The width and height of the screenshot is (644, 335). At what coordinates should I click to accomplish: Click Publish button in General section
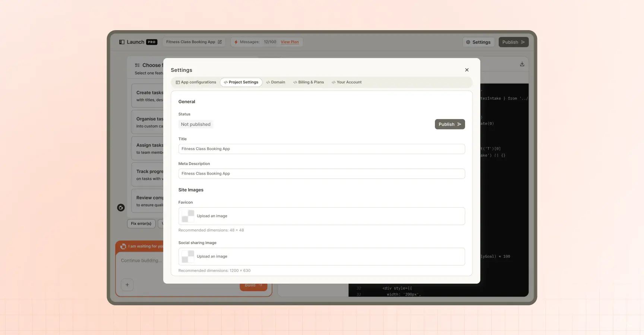point(450,124)
